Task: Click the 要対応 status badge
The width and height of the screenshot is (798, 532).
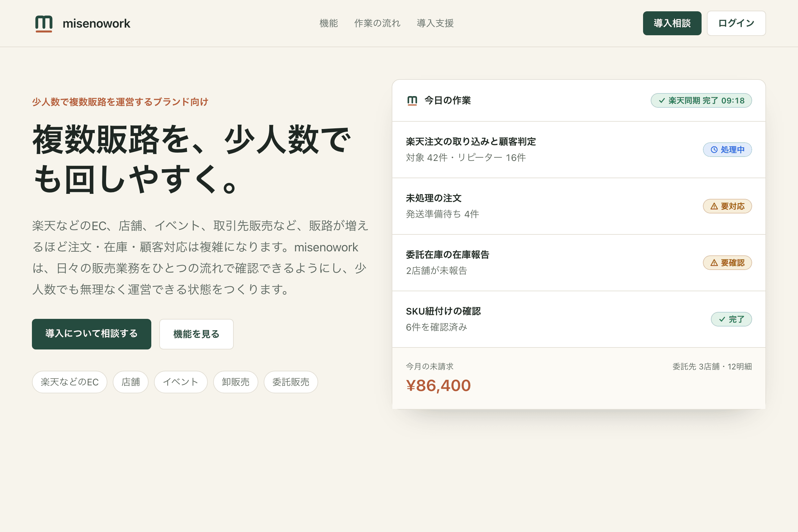Action: pos(727,206)
